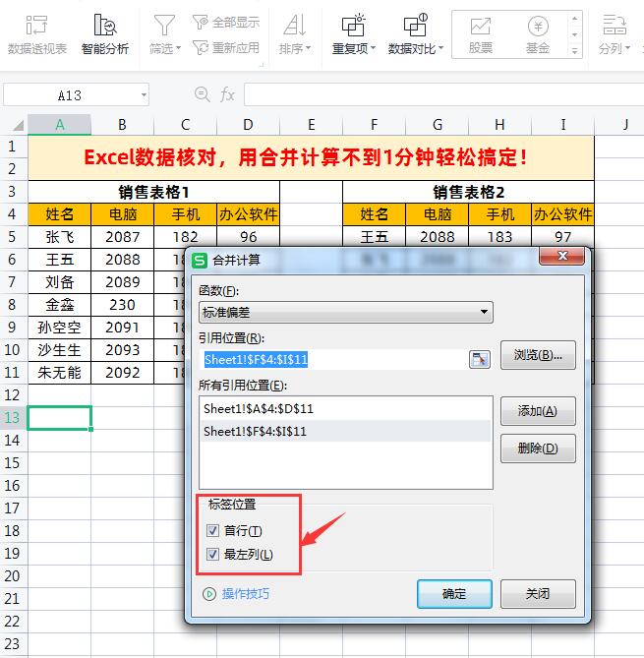Viewport: 644px width, 658px height.
Task: Click the 筛选 filter funnel icon
Action: pyautogui.click(x=164, y=26)
